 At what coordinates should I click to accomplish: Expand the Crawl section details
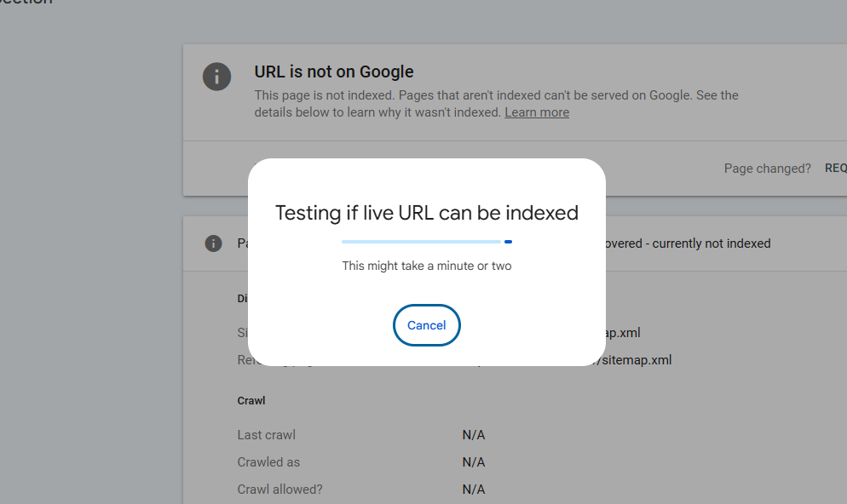tap(251, 400)
